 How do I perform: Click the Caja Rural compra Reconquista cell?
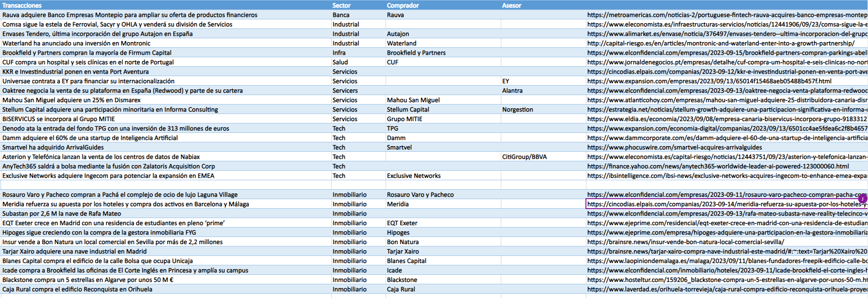[x=165, y=289]
